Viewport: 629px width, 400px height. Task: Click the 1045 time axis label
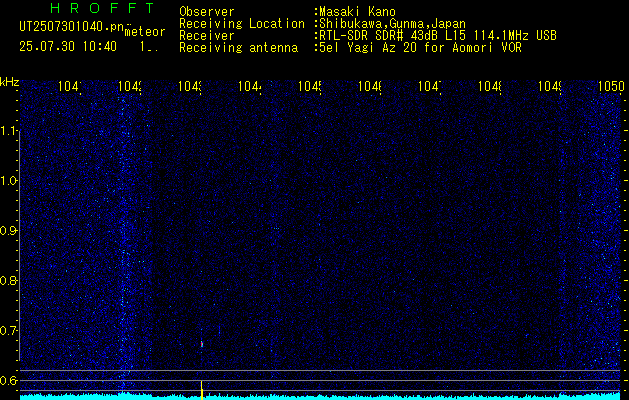[x=310, y=86]
